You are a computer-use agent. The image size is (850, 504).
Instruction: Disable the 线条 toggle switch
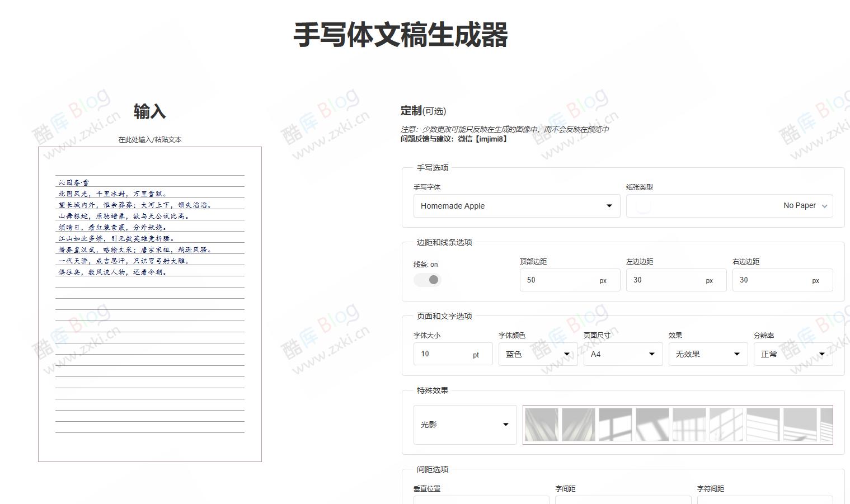[x=427, y=279]
